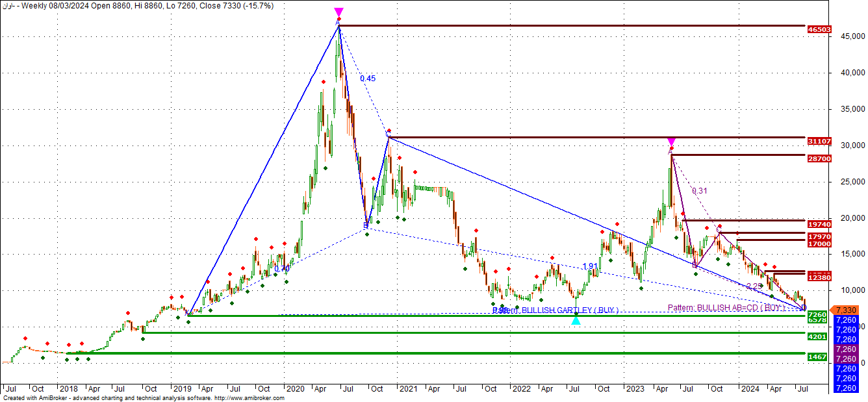Image resolution: width=868 pixels, height=402 pixels.
Task: Select the 17000 resistance level label
Action: [819, 244]
